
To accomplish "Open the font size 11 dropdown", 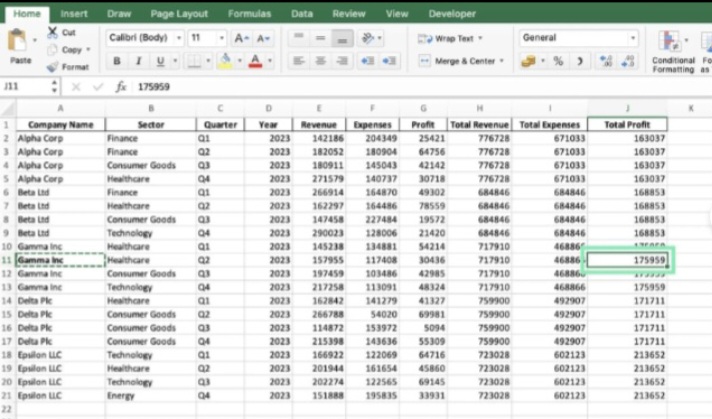I will (x=207, y=38).
